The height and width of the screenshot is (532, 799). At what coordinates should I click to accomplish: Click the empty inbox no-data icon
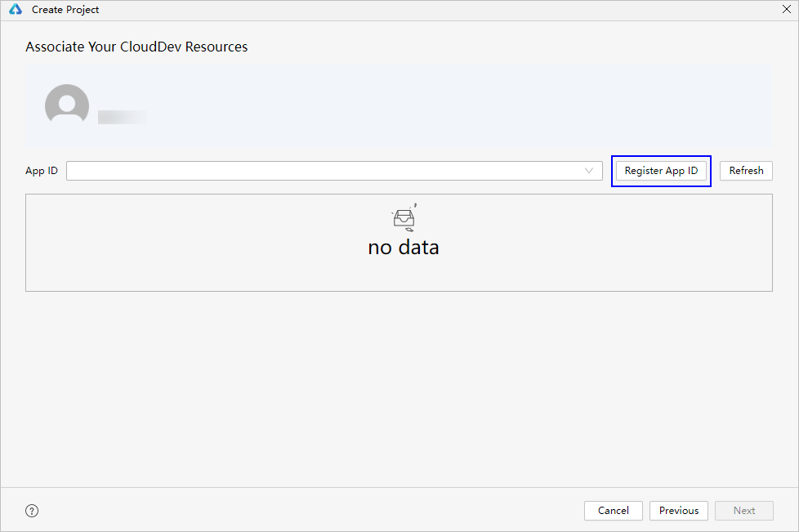[x=404, y=217]
